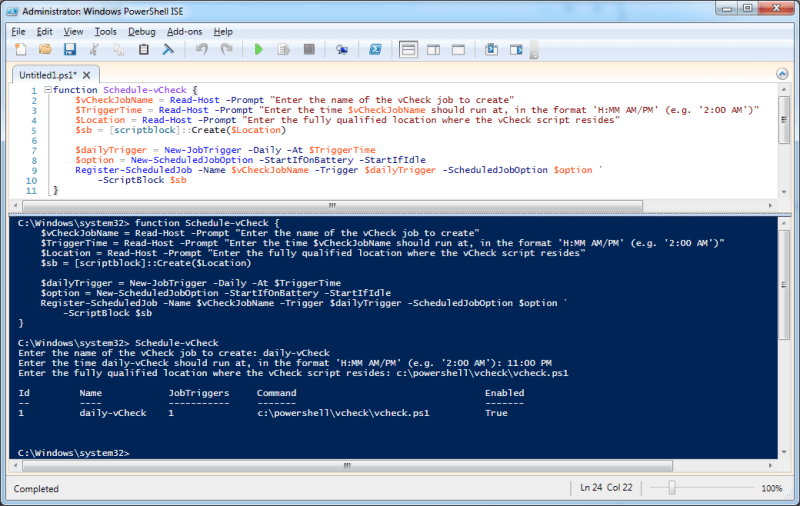
Task: Save the script with the floppy disk icon
Action: coord(69,49)
